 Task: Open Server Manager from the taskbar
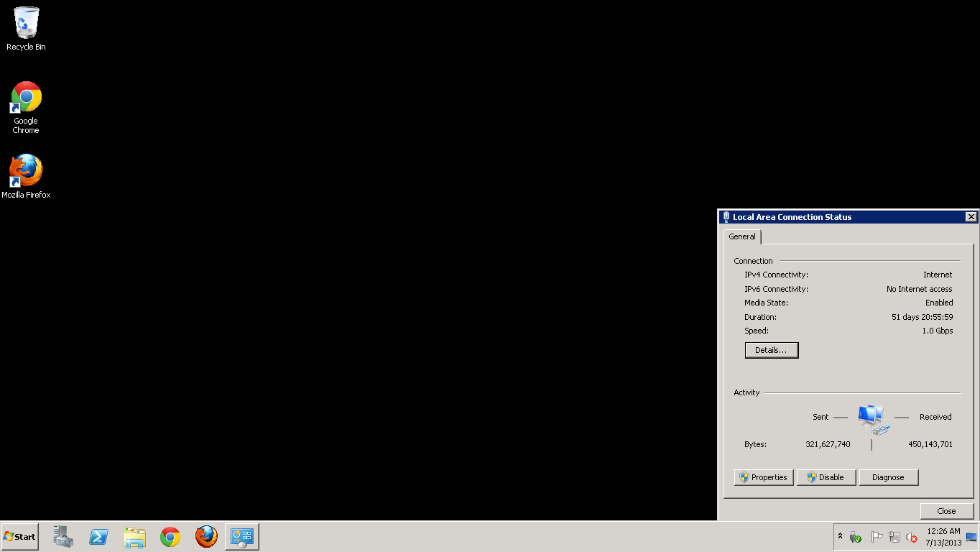(63, 537)
